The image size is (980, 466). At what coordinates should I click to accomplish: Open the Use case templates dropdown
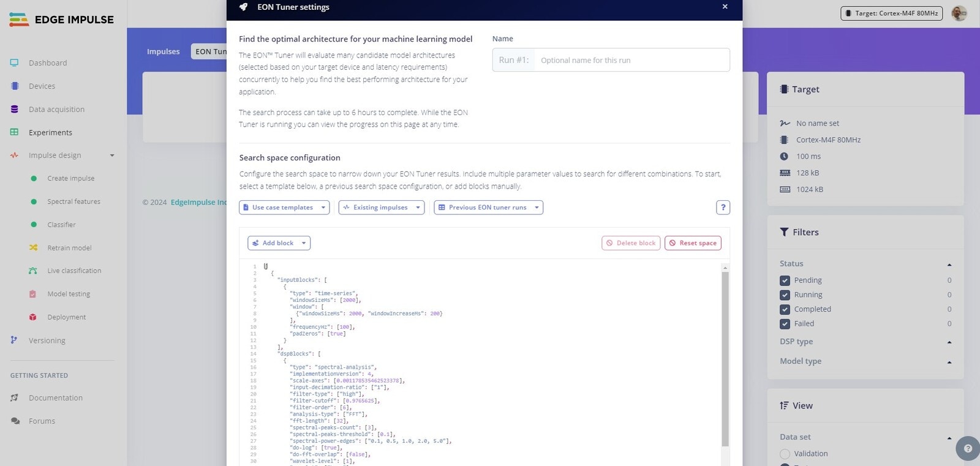point(284,208)
